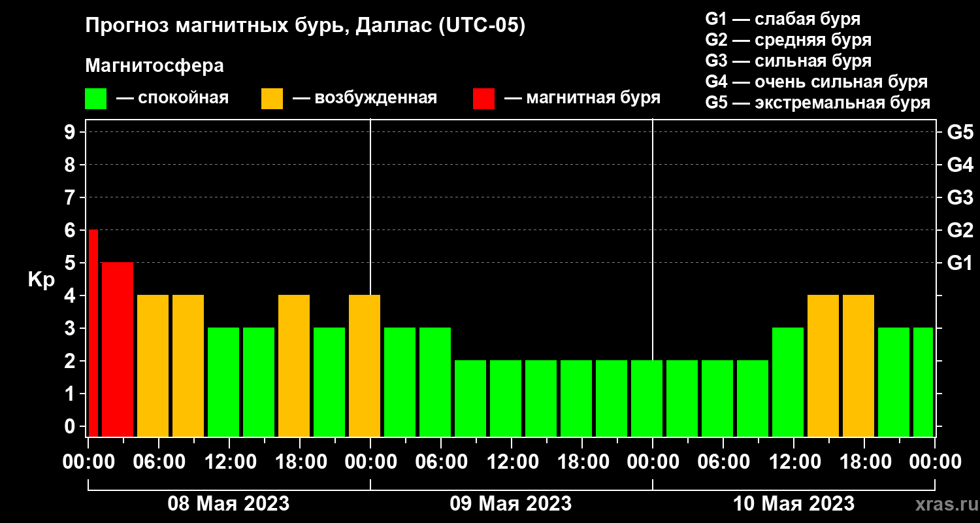Click the standalone 'G5' right-axis label
The width and height of the screenshot is (980, 523).
(x=960, y=132)
